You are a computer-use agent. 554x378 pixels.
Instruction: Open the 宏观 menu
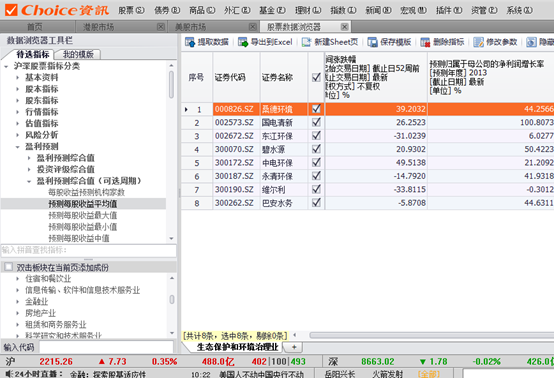point(413,10)
